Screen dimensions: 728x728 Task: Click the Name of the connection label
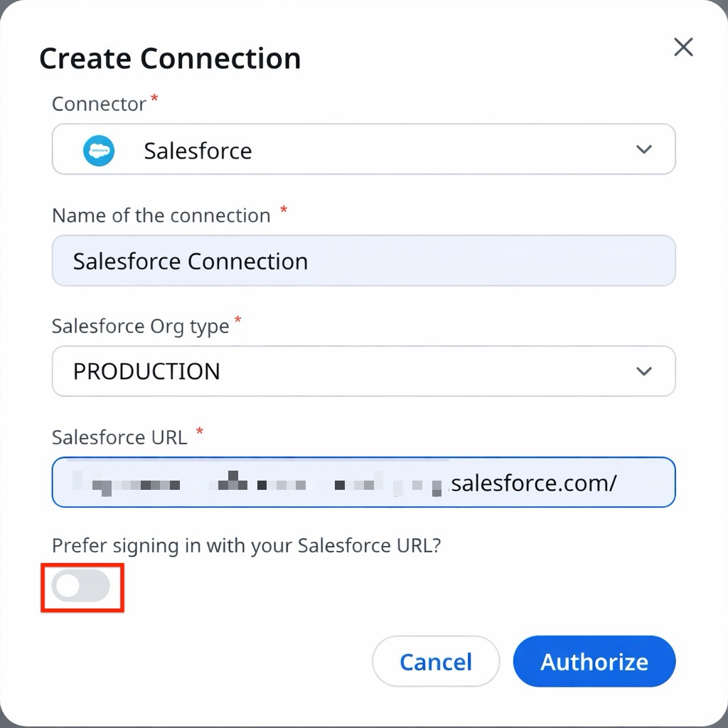click(x=161, y=215)
